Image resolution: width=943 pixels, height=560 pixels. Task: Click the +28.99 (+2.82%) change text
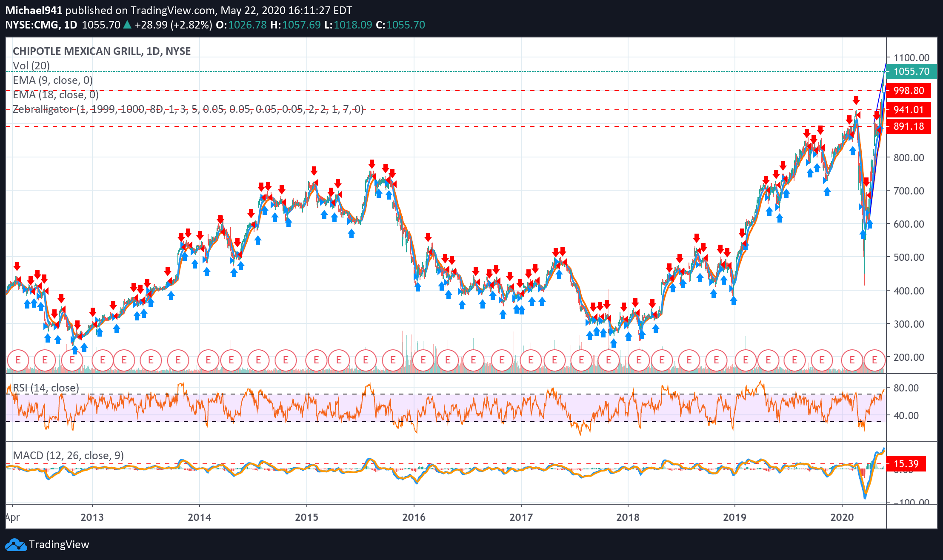[x=173, y=25]
